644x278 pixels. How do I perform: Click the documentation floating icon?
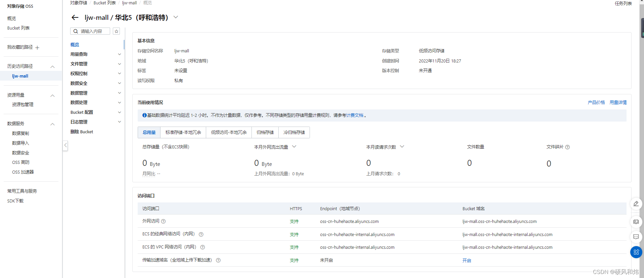[x=636, y=222]
